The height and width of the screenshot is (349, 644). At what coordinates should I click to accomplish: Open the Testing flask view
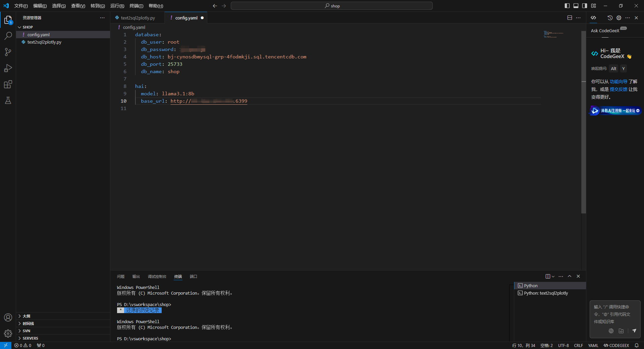(8, 100)
